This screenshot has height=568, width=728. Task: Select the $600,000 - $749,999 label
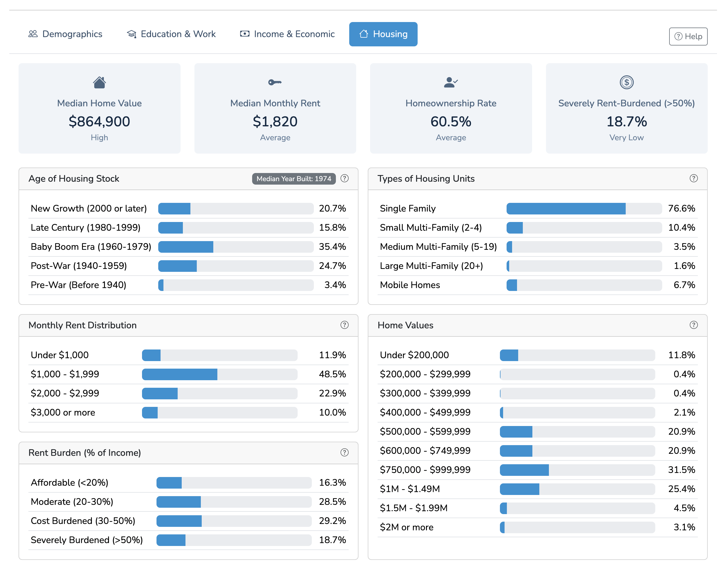tap(425, 451)
